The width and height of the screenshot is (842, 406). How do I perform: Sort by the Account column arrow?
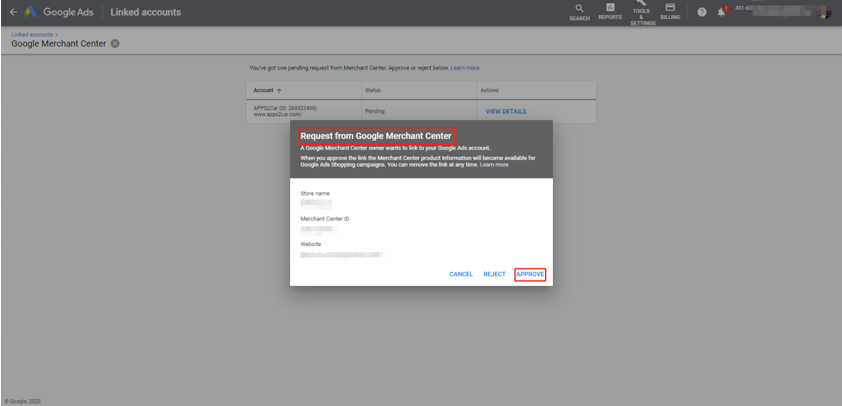279,90
